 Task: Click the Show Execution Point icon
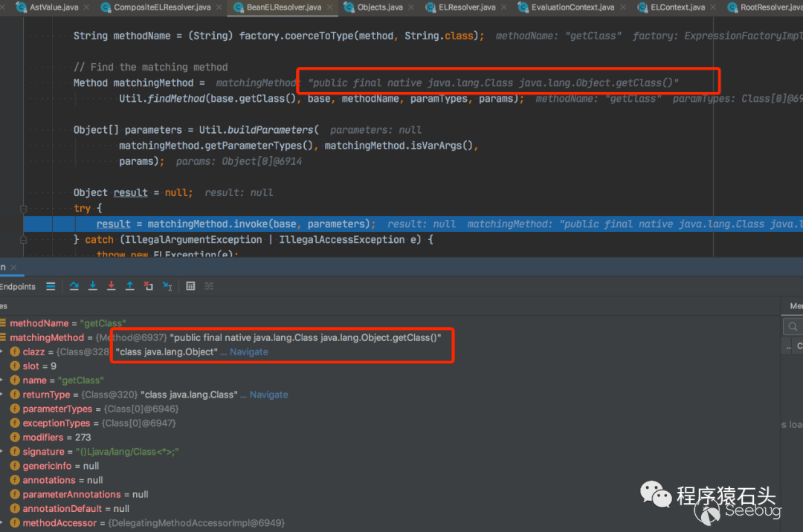click(51, 286)
